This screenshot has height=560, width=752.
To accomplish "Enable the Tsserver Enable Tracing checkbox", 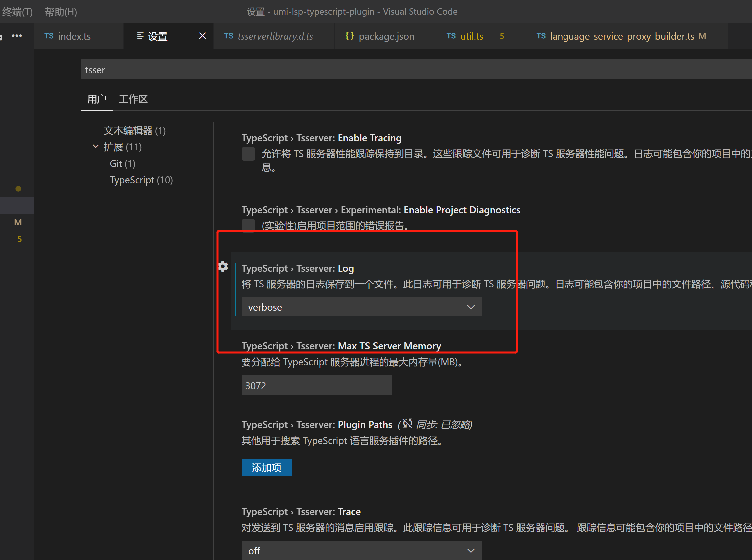I will [248, 154].
